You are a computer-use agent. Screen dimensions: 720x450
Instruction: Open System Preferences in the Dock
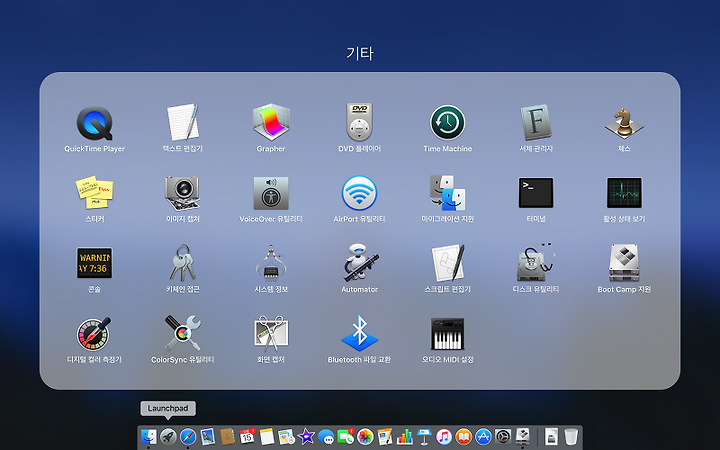tap(503, 437)
